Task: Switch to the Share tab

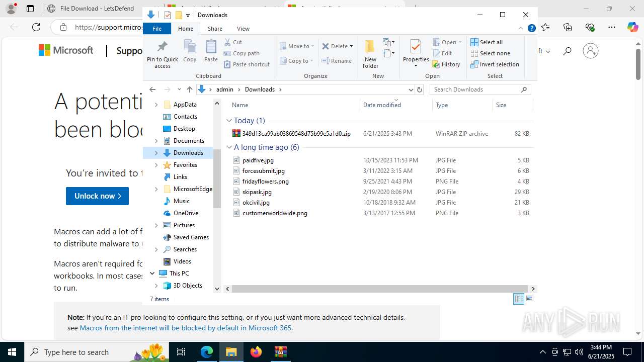Action: (x=215, y=29)
